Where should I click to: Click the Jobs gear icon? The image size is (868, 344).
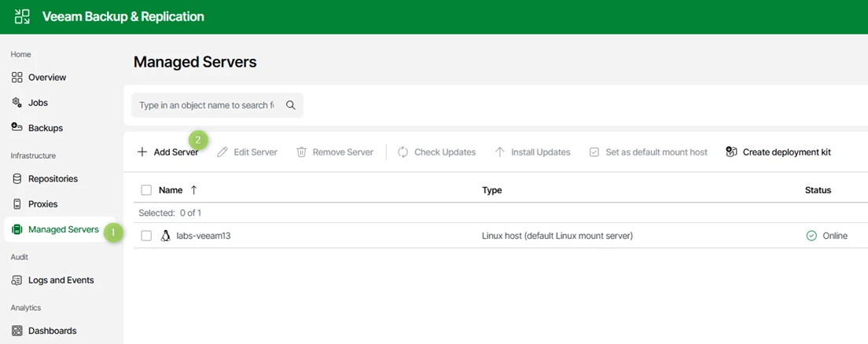tap(17, 102)
